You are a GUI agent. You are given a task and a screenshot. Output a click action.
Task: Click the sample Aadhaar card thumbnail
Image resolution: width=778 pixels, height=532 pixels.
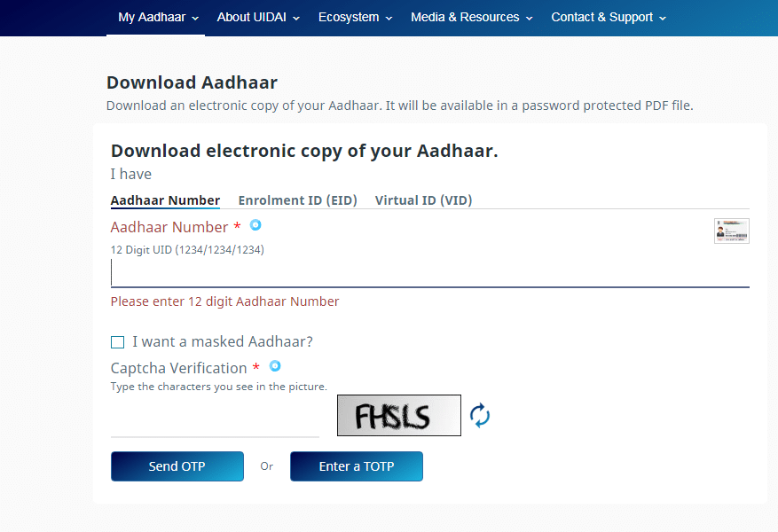coord(731,231)
